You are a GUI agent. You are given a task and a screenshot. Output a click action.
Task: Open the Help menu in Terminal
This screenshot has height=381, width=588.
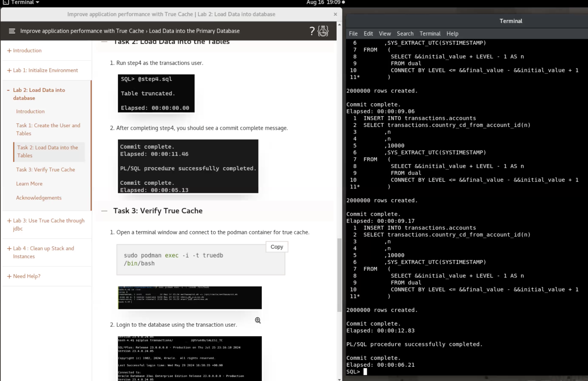click(452, 33)
